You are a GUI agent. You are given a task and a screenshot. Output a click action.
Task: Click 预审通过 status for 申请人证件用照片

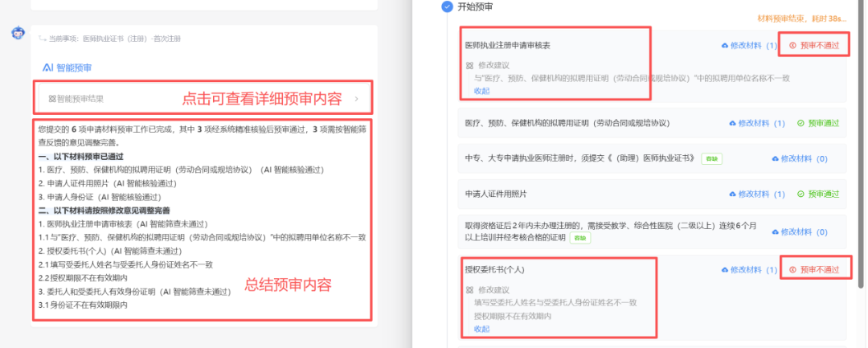coord(818,194)
